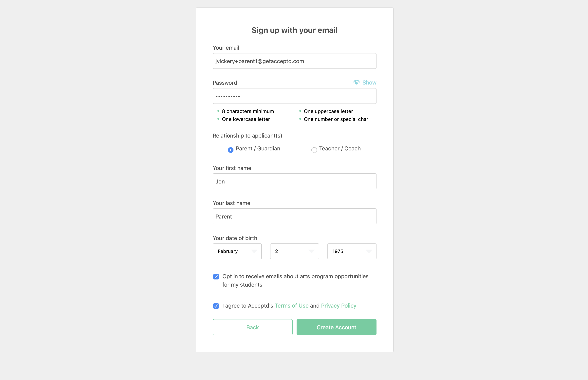Screen dimensions: 588x380
Task: Click the Create Account submit icon
Action: 336,327
